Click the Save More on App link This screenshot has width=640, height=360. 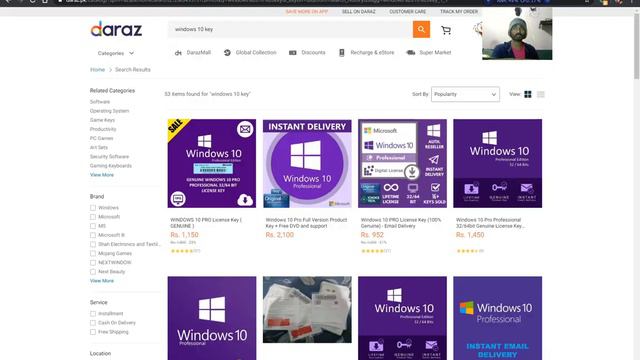click(307, 11)
